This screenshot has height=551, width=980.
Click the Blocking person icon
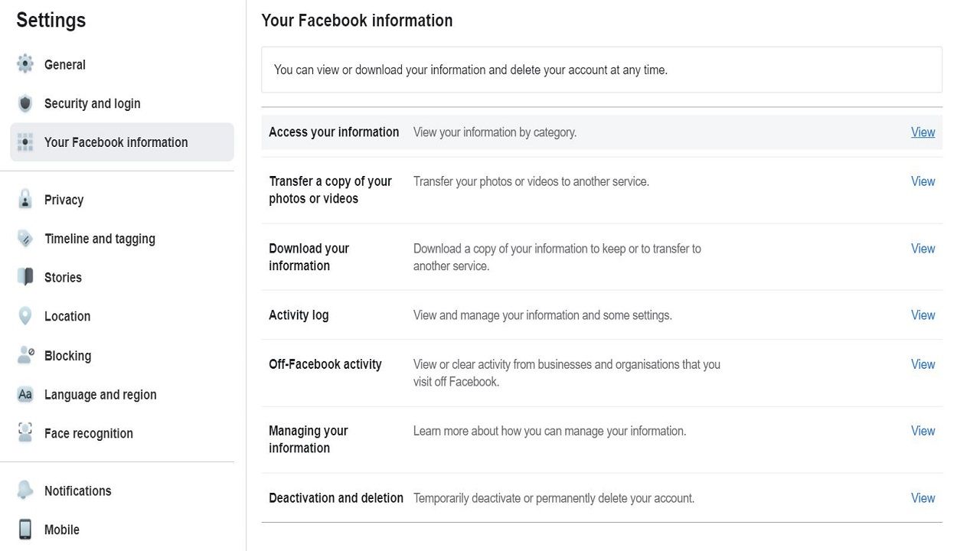click(25, 355)
